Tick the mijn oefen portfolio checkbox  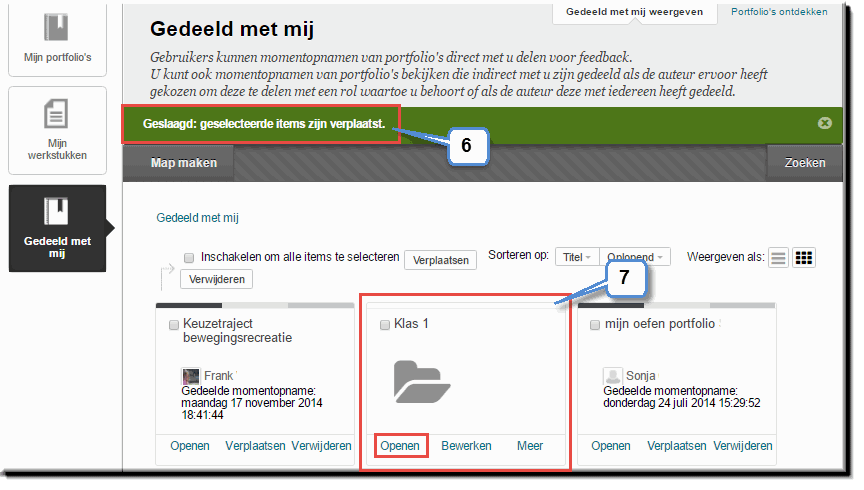(x=595, y=325)
